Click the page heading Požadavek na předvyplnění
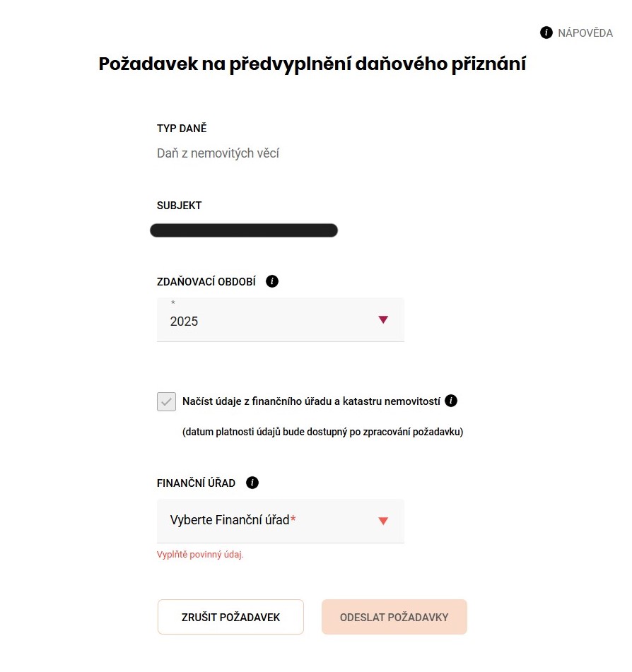The width and height of the screenshot is (632, 672). coord(312,64)
